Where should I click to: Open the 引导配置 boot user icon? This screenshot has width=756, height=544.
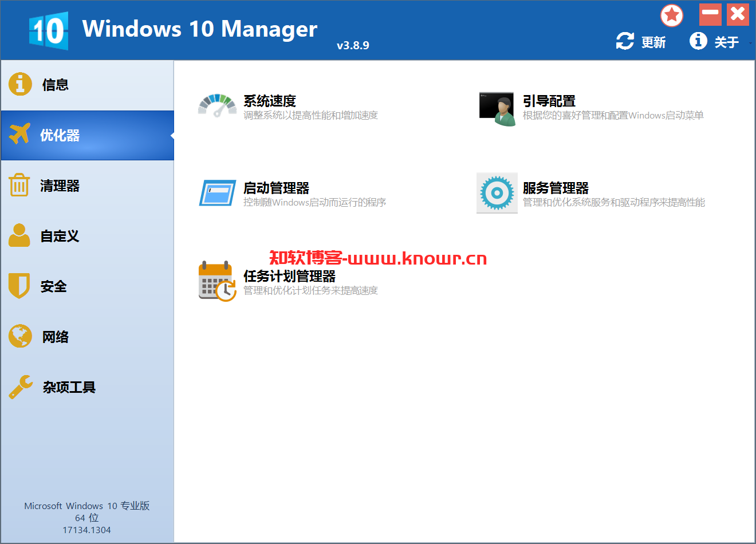click(x=497, y=109)
